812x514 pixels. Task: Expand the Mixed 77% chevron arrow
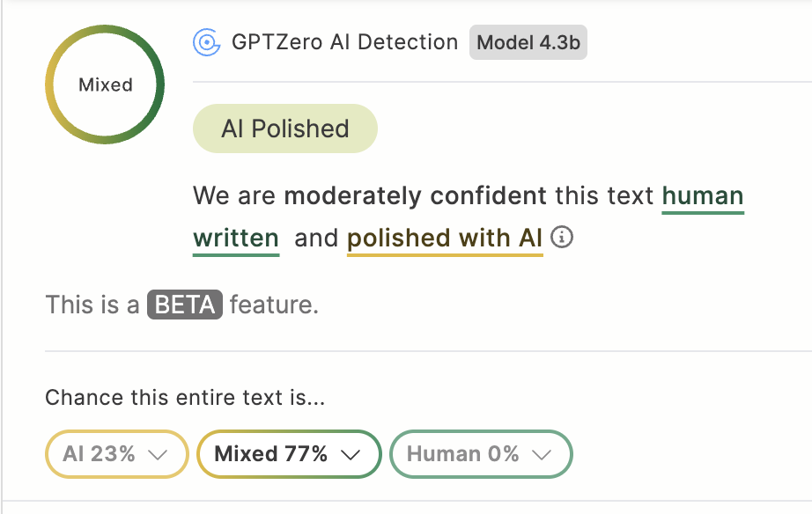click(x=351, y=454)
